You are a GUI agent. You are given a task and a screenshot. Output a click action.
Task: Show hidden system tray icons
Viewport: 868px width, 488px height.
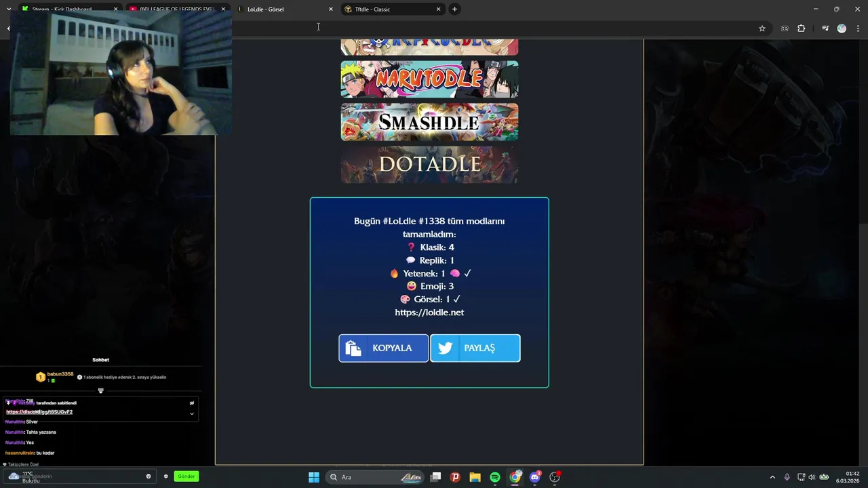coord(772,477)
